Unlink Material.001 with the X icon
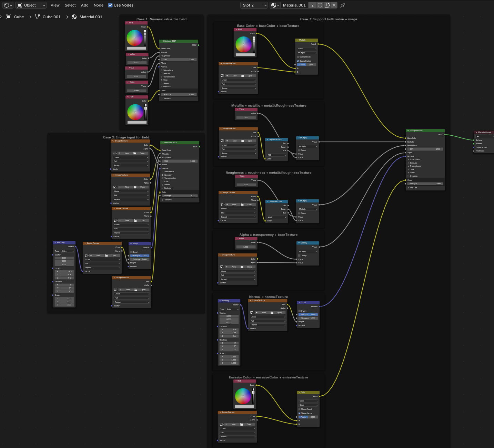Image resolution: width=494 pixels, height=448 pixels. [x=334, y=5]
